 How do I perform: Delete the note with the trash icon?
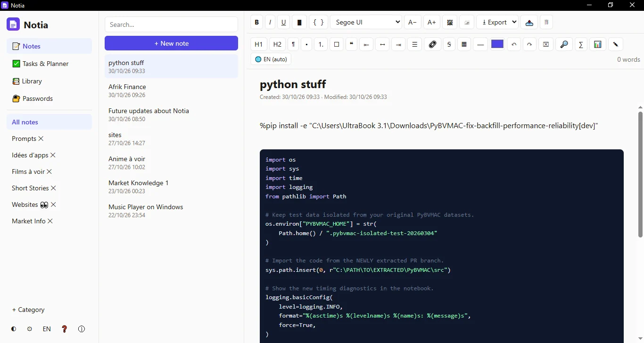pos(546,22)
